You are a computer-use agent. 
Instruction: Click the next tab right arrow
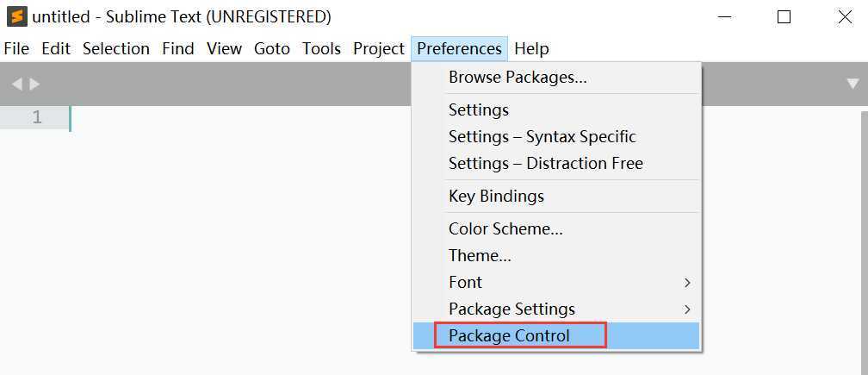click(34, 84)
